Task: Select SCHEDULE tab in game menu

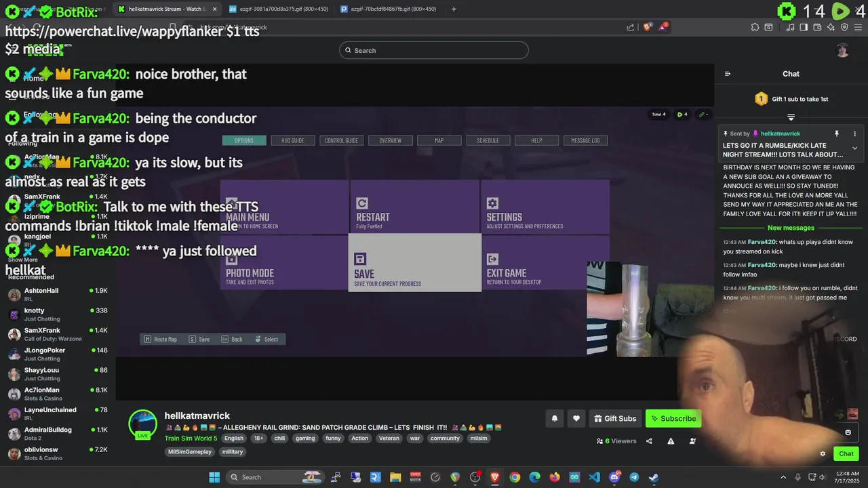Action: (x=488, y=140)
